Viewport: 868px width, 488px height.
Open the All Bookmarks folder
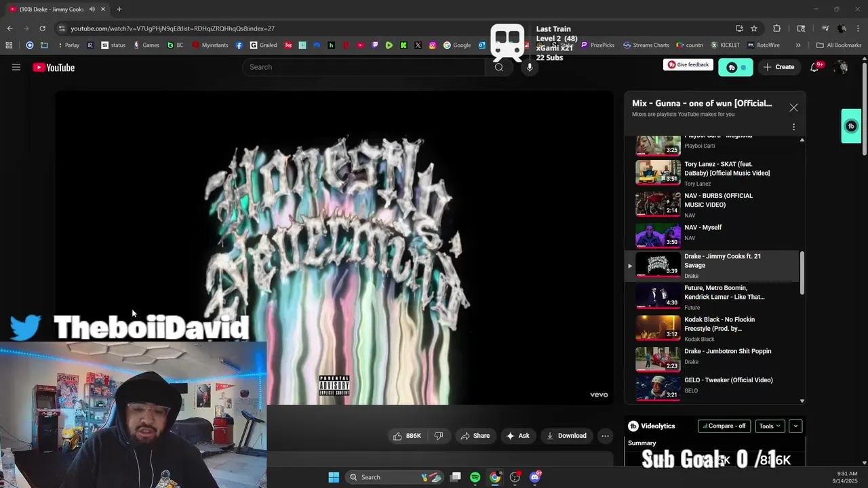point(839,45)
